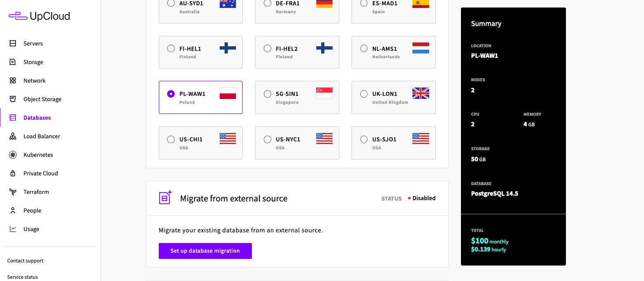Click the USA flag on US-SJO1
The height and width of the screenshot is (281, 644).
click(x=420, y=139)
